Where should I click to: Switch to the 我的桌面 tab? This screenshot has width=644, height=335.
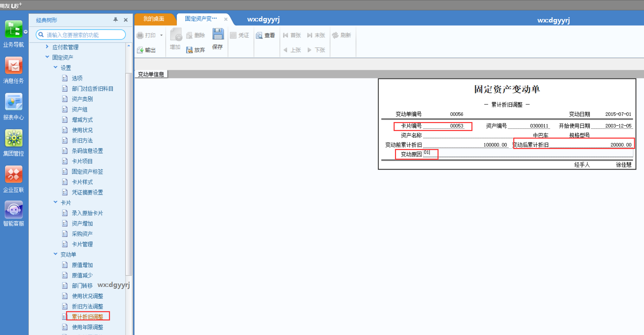pos(154,19)
